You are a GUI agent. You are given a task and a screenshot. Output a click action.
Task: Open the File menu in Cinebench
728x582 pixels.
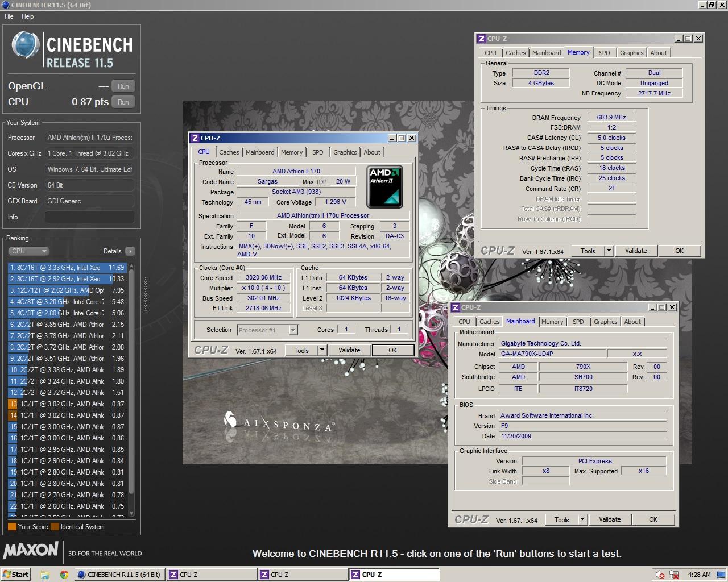9,16
